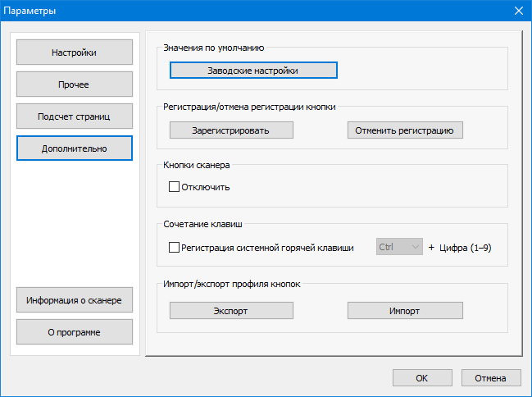This screenshot has width=532, height=397.
Task: Select the Подсчет страниц tab
Action: (74, 116)
